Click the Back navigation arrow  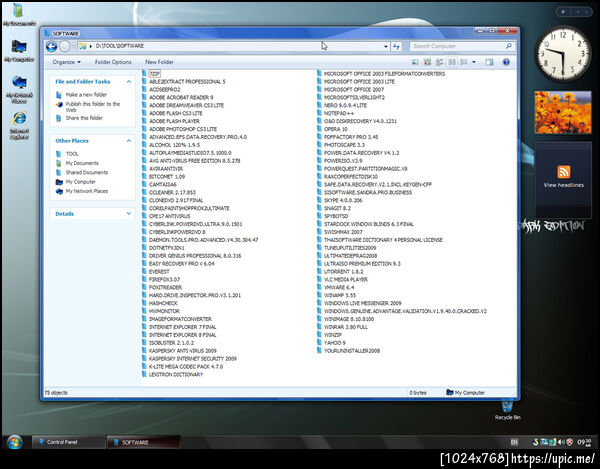pyautogui.click(x=51, y=47)
